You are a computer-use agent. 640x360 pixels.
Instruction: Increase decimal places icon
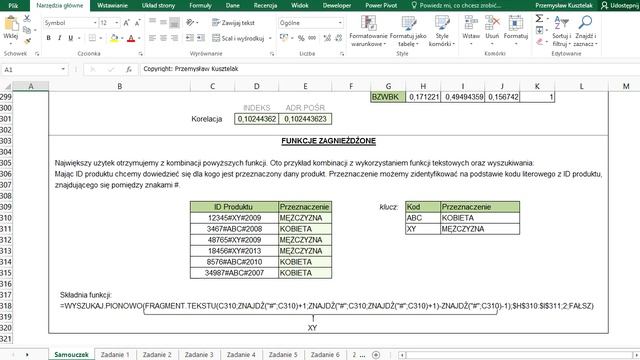tap(327, 38)
